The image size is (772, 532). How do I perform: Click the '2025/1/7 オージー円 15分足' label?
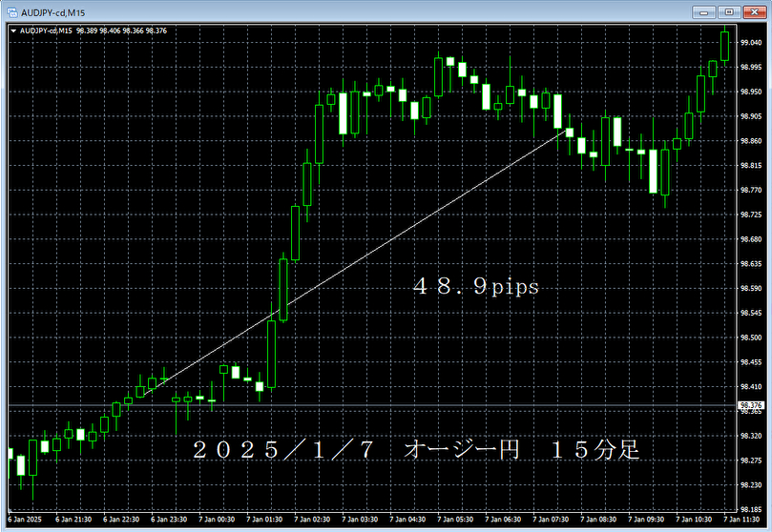click(x=416, y=449)
